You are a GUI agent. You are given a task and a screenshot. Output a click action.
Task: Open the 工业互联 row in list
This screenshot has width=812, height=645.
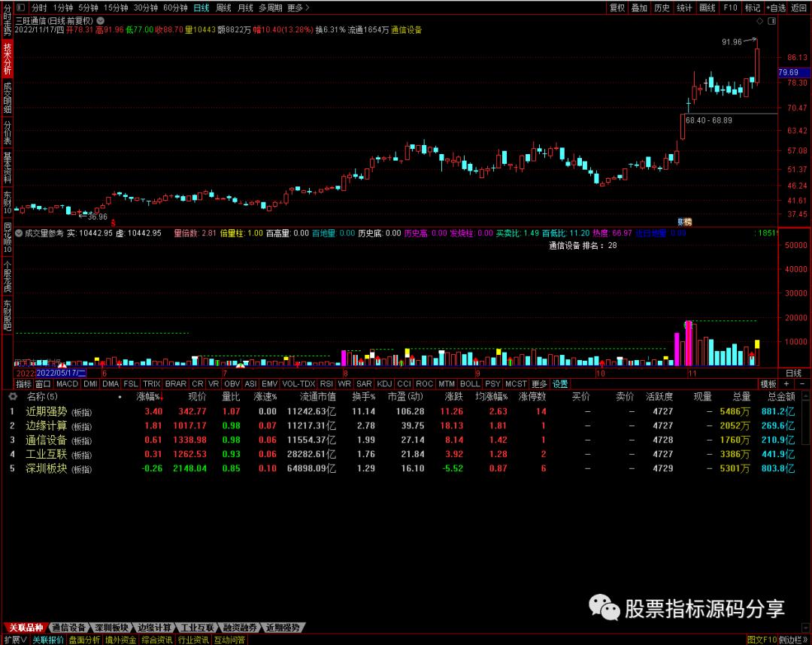[406, 454]
